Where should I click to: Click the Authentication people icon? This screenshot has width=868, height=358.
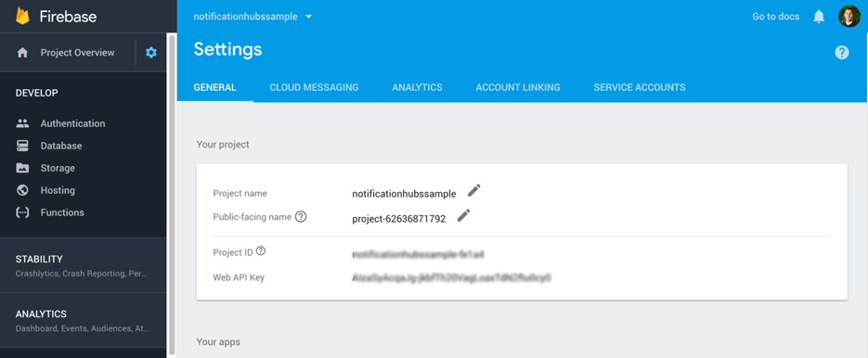(22, 123)
